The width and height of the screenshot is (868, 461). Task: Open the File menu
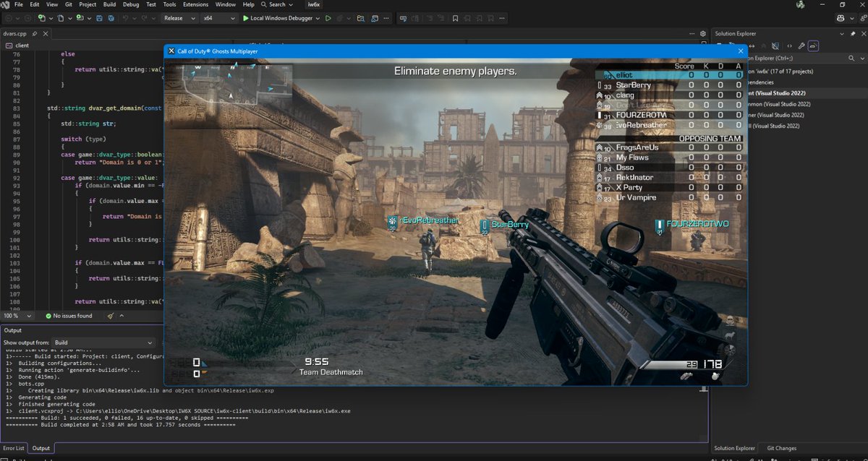pos(18,4)
